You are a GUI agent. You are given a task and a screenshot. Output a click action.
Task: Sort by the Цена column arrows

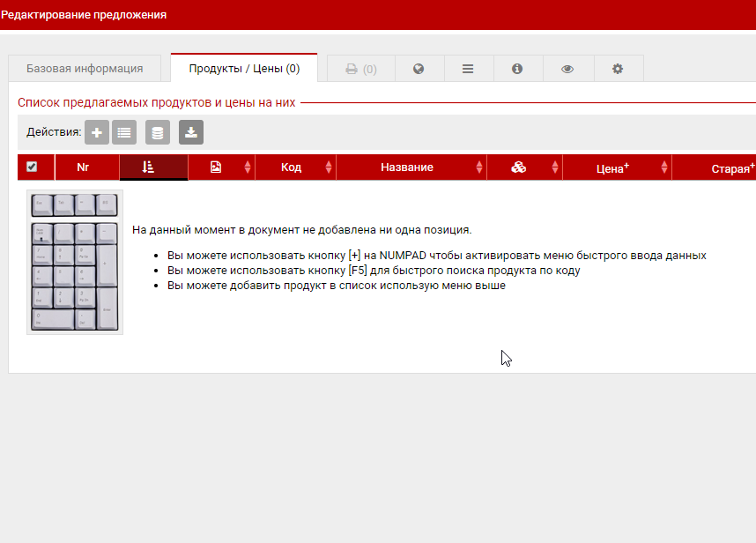pos(663,167)
